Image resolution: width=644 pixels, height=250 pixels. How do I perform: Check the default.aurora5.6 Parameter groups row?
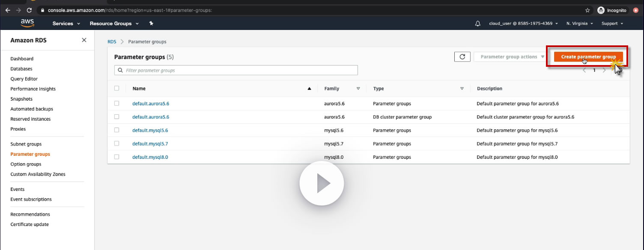pos(116,103)
